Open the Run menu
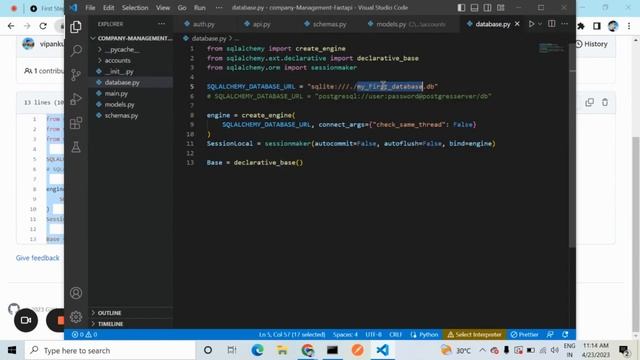Image resolution: width=640 pixels, height=360 pixels. click(200, 8)
